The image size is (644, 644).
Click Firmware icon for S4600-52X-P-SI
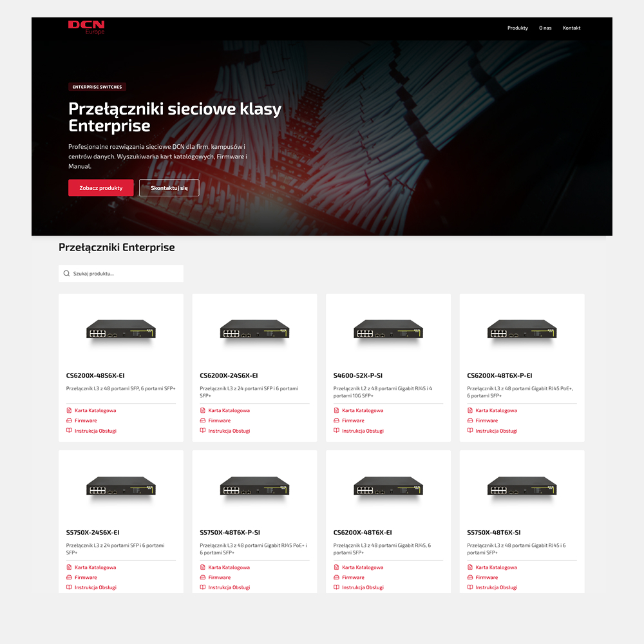click(336, 421)
